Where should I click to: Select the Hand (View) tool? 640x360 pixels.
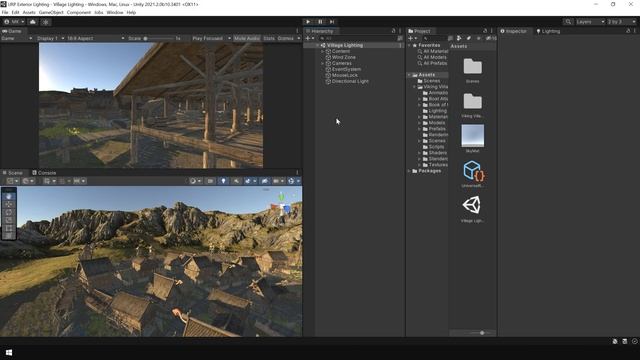point(9,196)
